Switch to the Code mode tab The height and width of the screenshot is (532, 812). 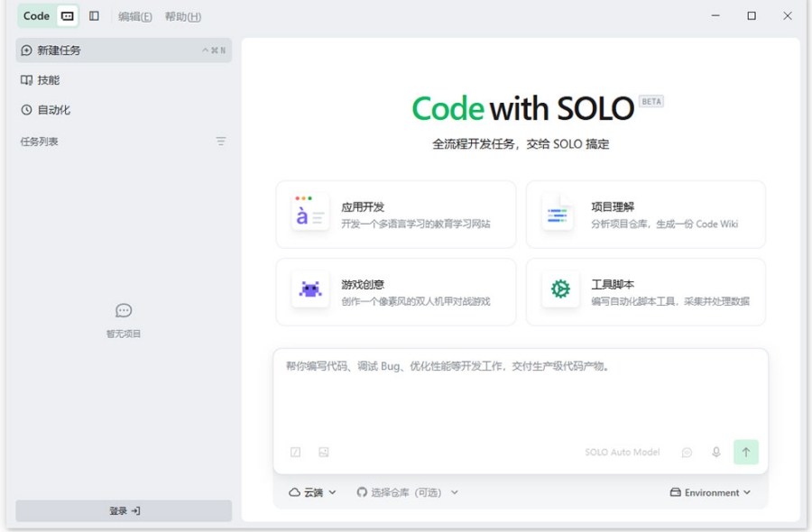36,16
